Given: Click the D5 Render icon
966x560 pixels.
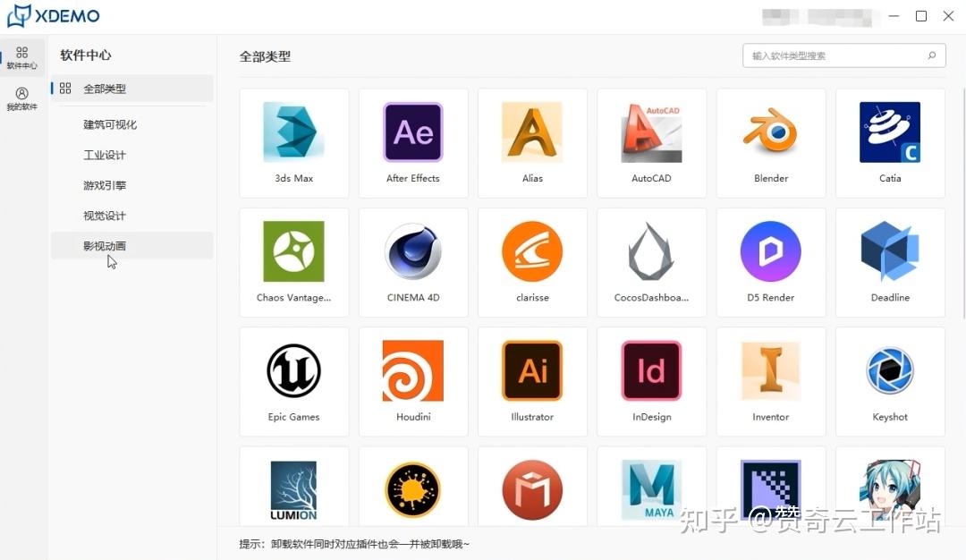Looking at the screenshot, I should pos(770,251).
